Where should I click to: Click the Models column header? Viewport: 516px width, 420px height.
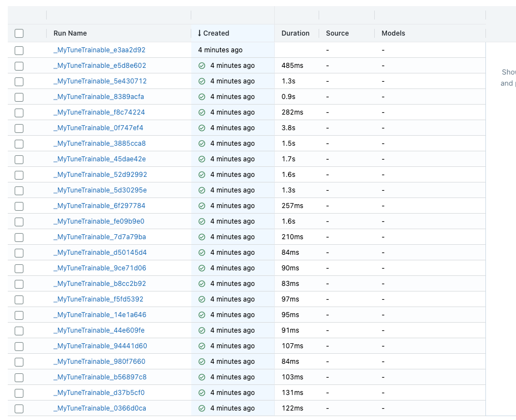point(393,33)
